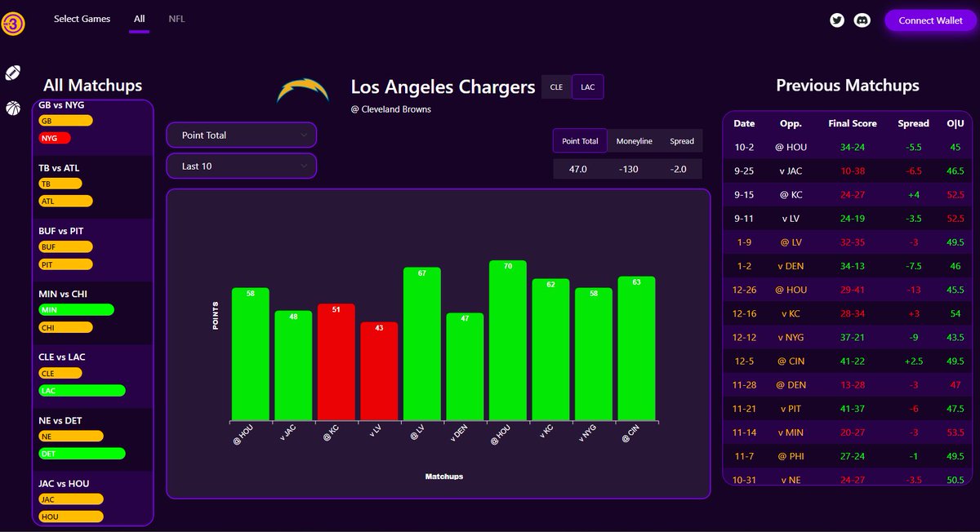Open the Select Games menu

pyautogui.click(x=82, y=19)
